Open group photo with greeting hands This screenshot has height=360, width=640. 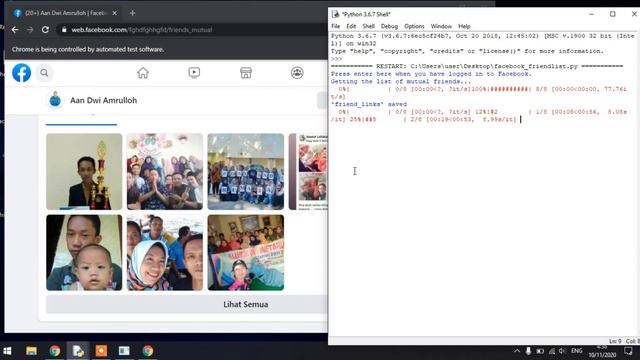(165, 171)
